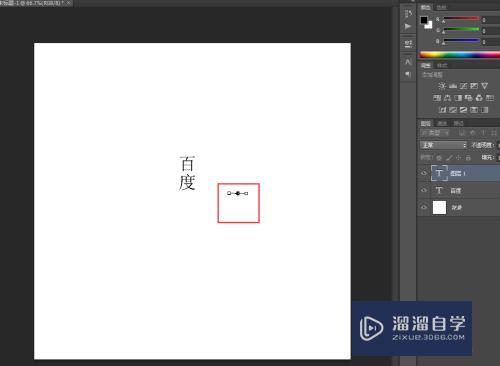Add an Invert adjustment layer
This screenshot has width=500, height=366.
tap(442, 110)
